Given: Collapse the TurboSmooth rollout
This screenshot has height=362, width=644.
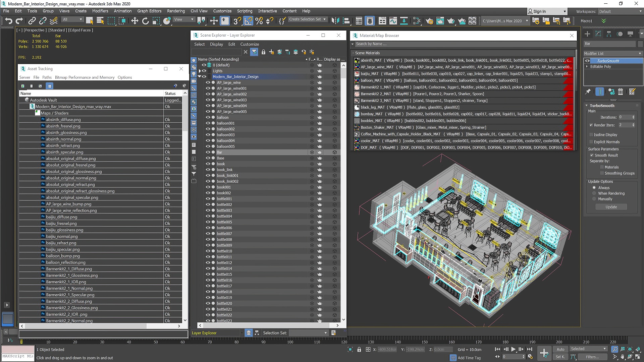Looking at the screenshot, I should point(587,106).
